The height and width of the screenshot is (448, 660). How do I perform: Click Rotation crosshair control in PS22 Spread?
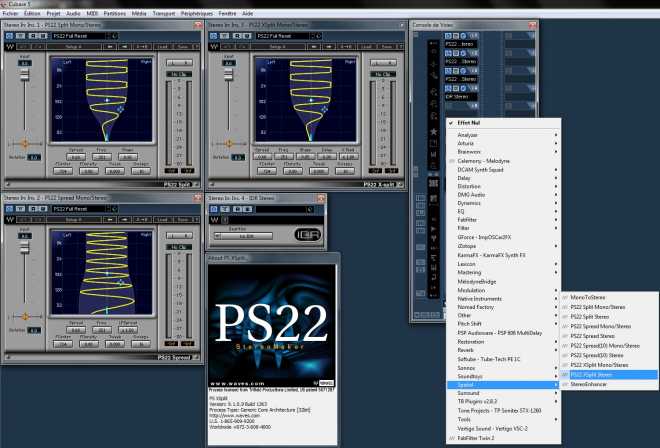(25, 316)
